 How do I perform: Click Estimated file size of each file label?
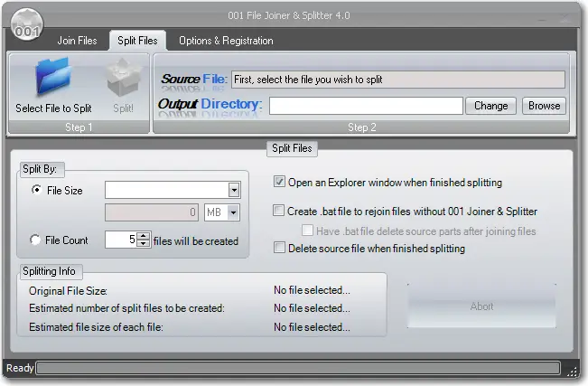click(x=96, y=327)
